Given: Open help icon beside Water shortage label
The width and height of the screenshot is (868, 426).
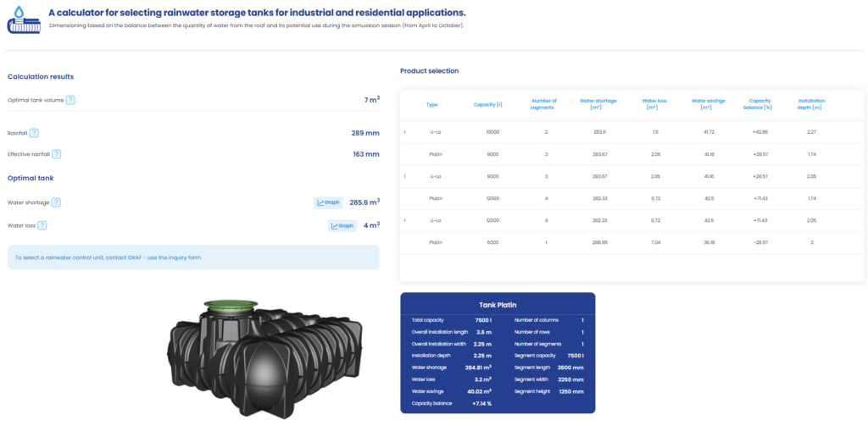Looking at the screenshot, I should (x=56, y=202).
